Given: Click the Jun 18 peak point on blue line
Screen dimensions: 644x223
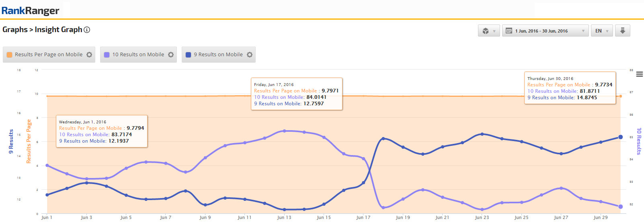Looking at the screenshot, I should pyautogui.click(x=383, y=139).
